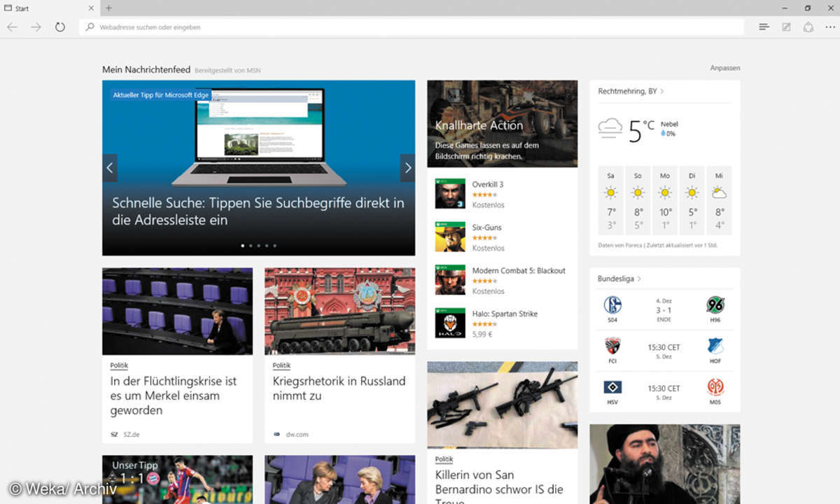Viewport: 840px width, 504px height.
Task: Open the bearded man news photo
Action: pyautogui.click(x=665, y=464)
